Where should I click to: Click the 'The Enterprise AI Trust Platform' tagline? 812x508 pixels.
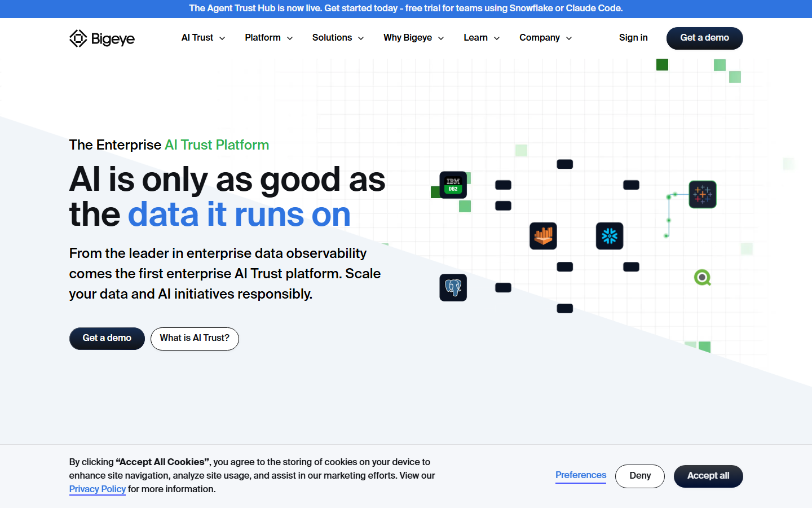pos(169,145)
